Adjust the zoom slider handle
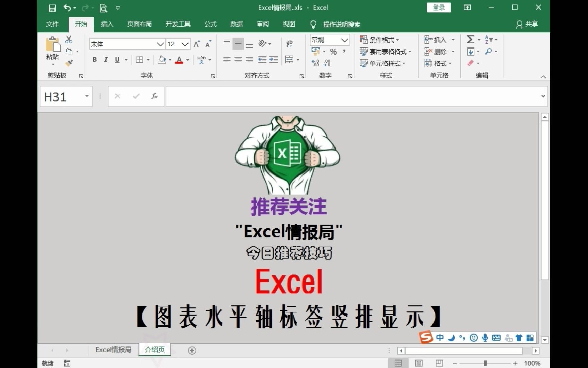Image resolution: width=588 pixels, height=368 pixels. pyautogui.click(x=485, y=363)
